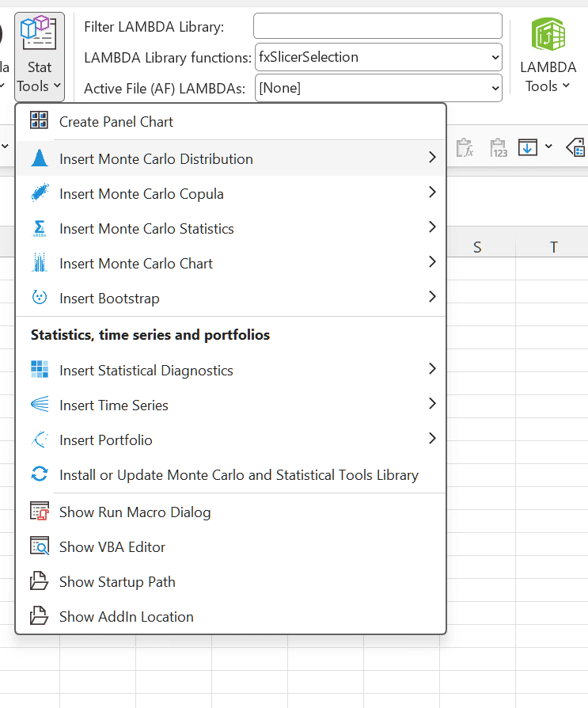The image size is (588, 708).
Task: Click the paste formulas clipboard icon
Action: pos(465,147)
